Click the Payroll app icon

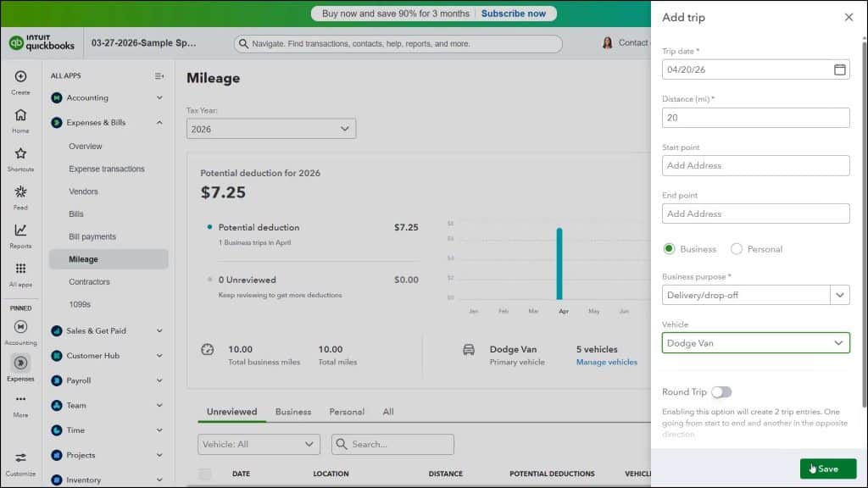(x=57, y=380)
